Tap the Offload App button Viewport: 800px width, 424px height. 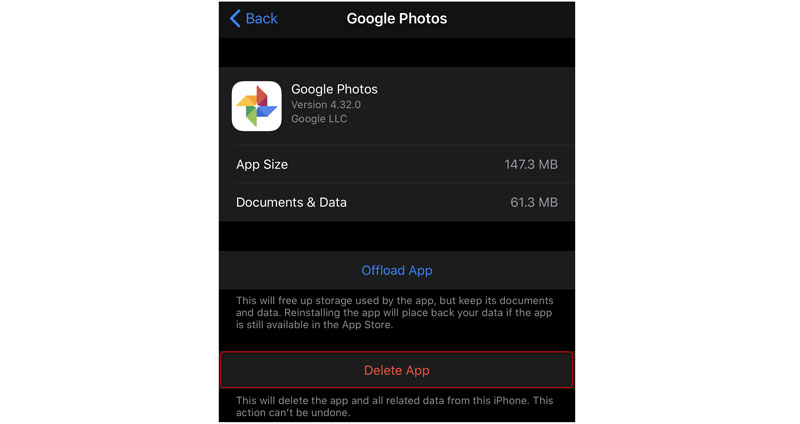coord(396,270)
